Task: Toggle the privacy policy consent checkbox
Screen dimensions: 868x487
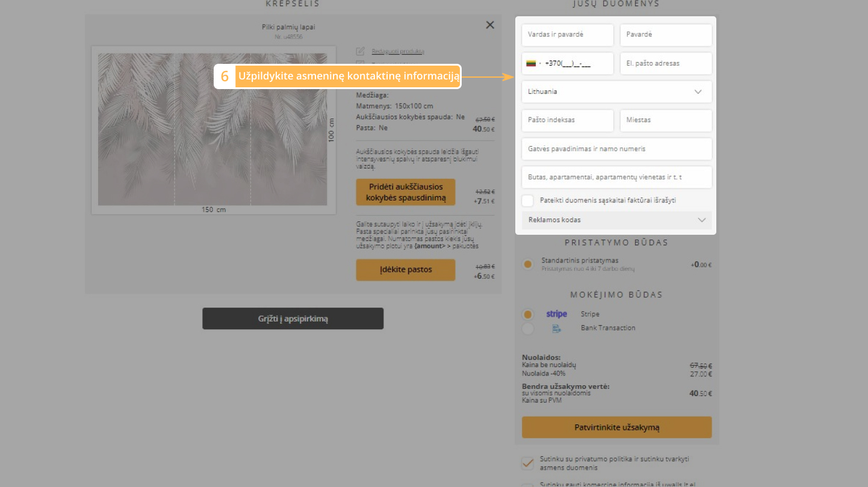Action: coord(527,463)
